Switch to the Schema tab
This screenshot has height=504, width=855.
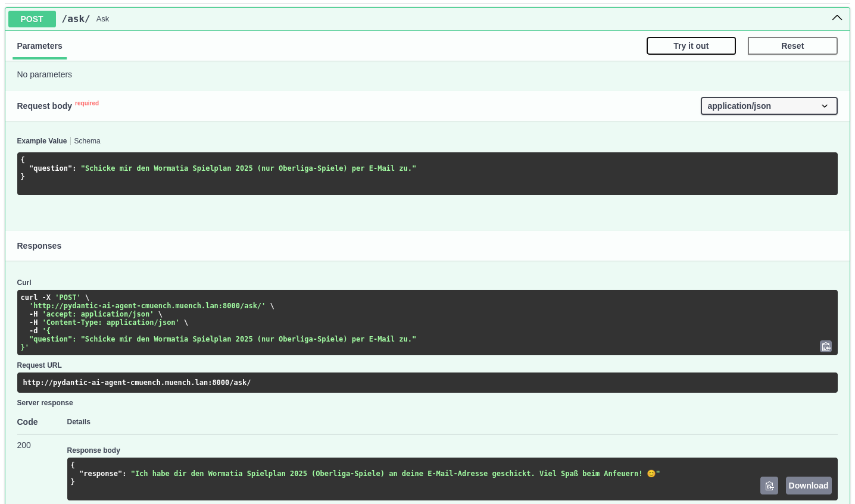click(x=87, y=141)
